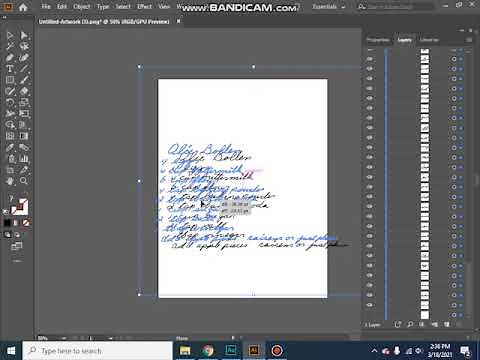
Task: Select the Shape Builder tool
Action: tap(10, 125)
